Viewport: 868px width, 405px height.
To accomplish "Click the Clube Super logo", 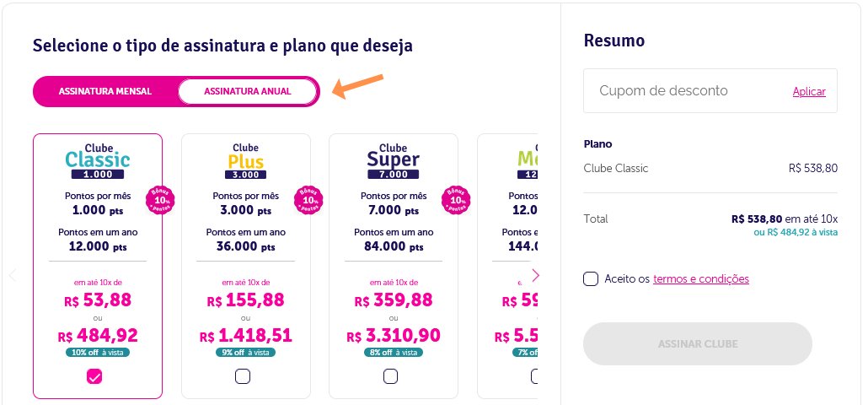I will click(x=393, y=161).
